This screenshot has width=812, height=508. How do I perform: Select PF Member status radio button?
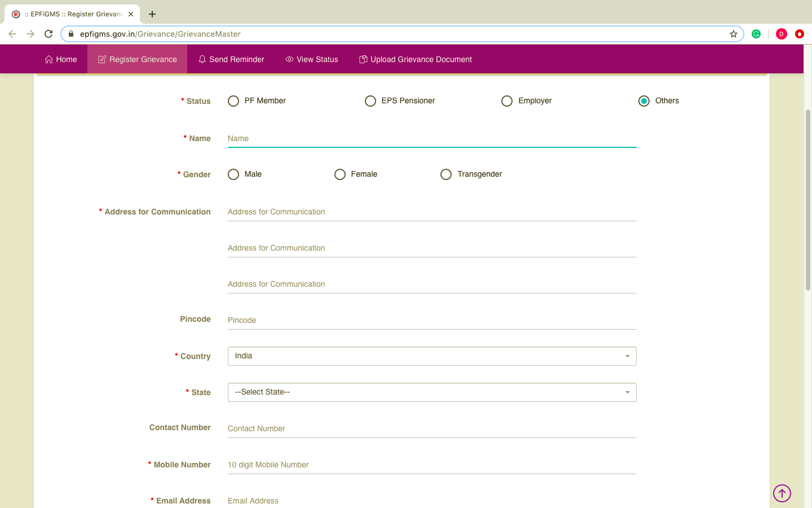[233, 101]
